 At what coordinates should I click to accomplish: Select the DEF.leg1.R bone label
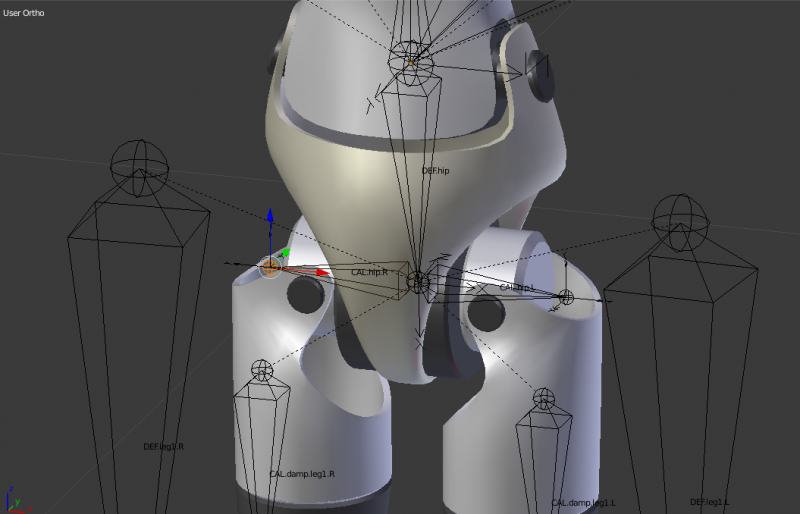(x=163, y=447)
